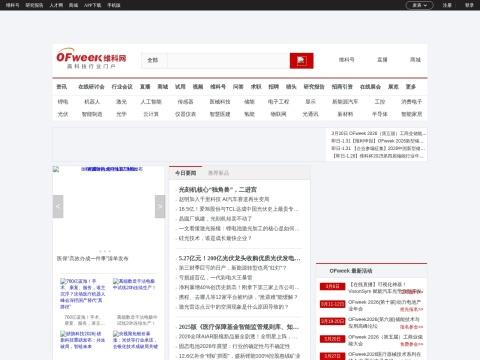Click 消费电子 industry category
Image resolution: width=480 pixels, height=360 pixels.
(x=412, y=102)
